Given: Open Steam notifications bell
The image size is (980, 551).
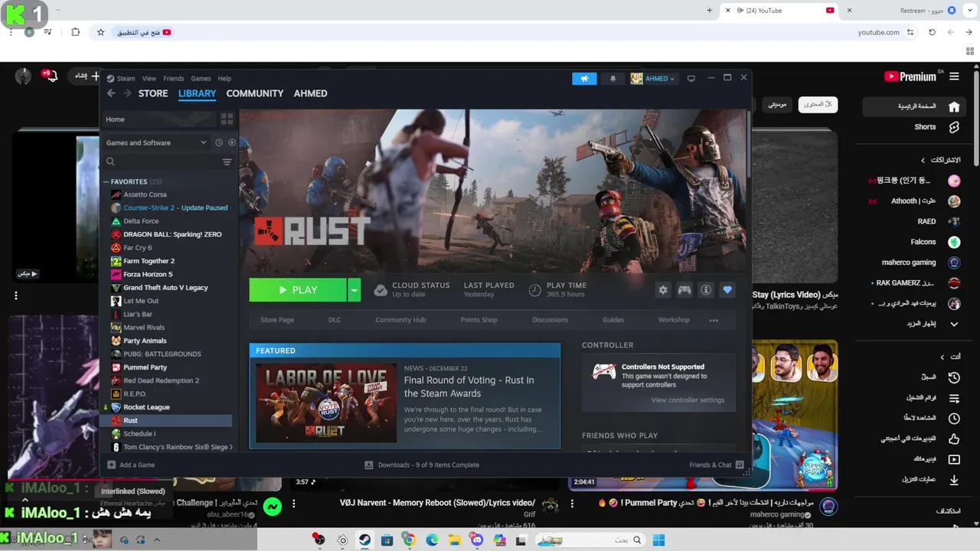Looking at the screenshot, I should pos(612,79).
